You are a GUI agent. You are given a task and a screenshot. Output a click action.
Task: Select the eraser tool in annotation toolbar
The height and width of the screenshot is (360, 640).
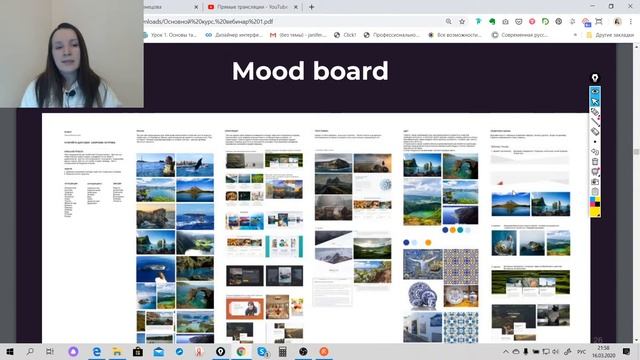(x=595, y=131)
